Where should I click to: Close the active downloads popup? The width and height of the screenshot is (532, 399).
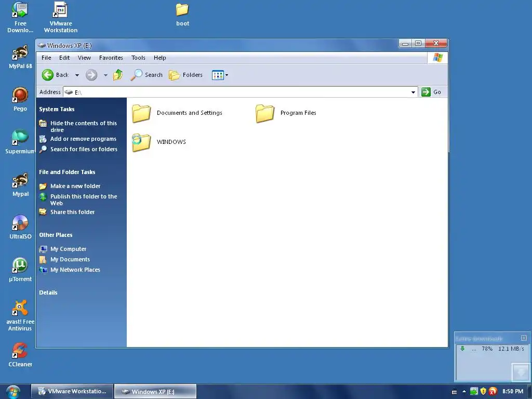point(524,338)
